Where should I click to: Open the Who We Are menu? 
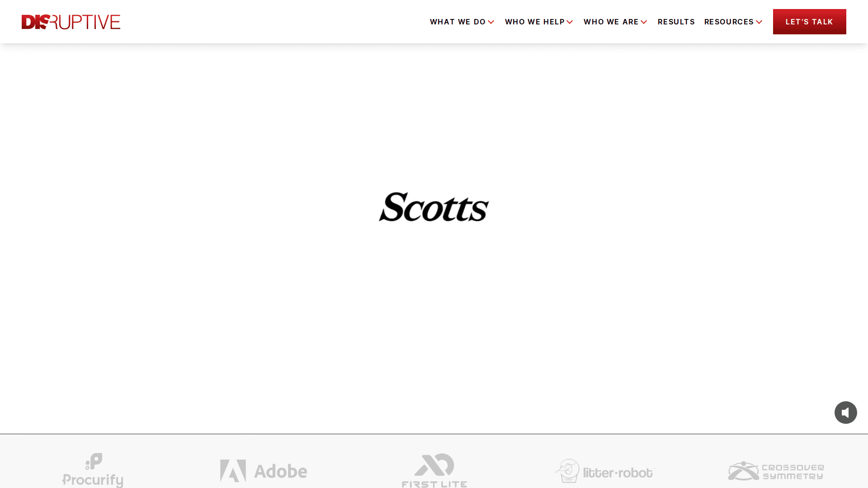click(611, 22)
